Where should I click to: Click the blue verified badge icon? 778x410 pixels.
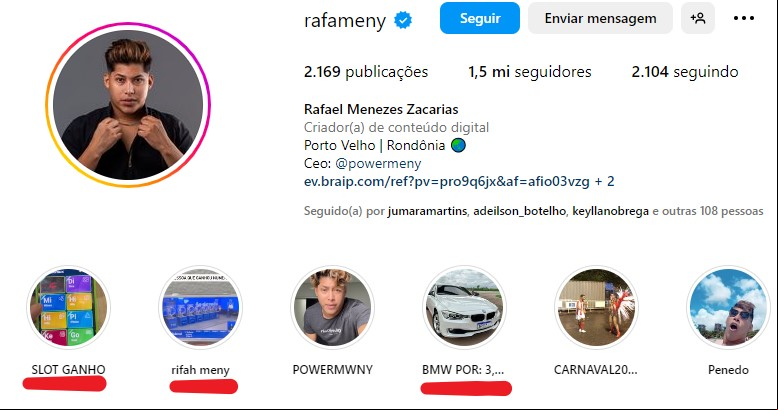click(x=403, y=20)
